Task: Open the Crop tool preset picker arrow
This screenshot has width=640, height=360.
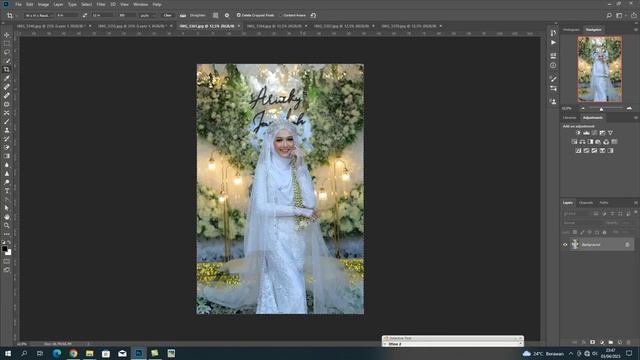Action: pyautogui.click(x=17, y=15)
